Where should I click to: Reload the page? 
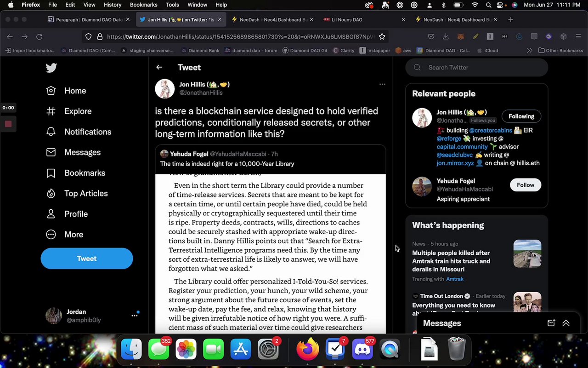point(39,37)
